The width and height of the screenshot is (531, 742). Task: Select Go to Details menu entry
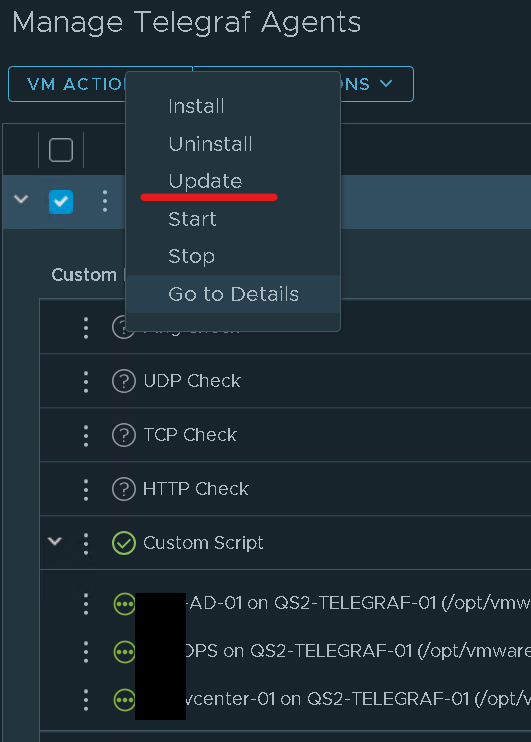pyautogui.click(x=233, y=294)
